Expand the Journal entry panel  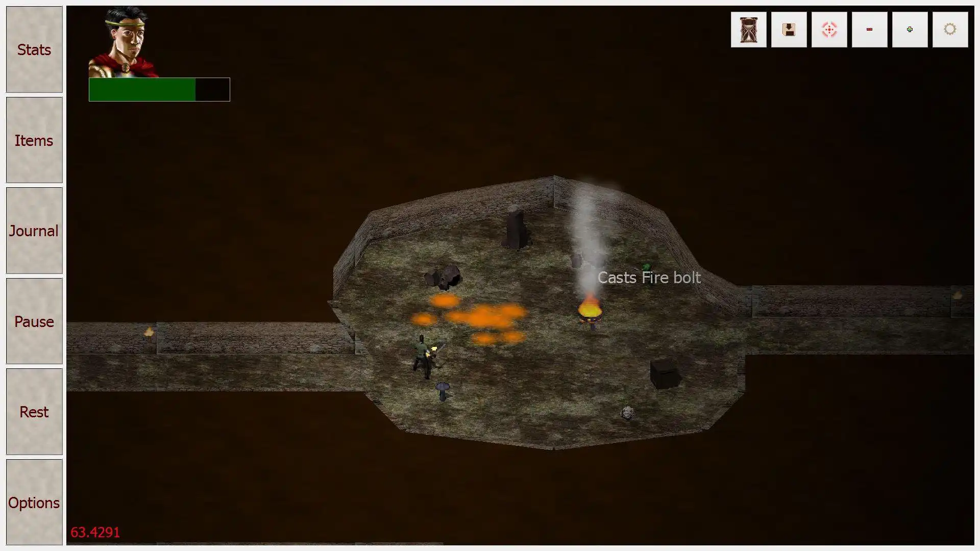34,231
